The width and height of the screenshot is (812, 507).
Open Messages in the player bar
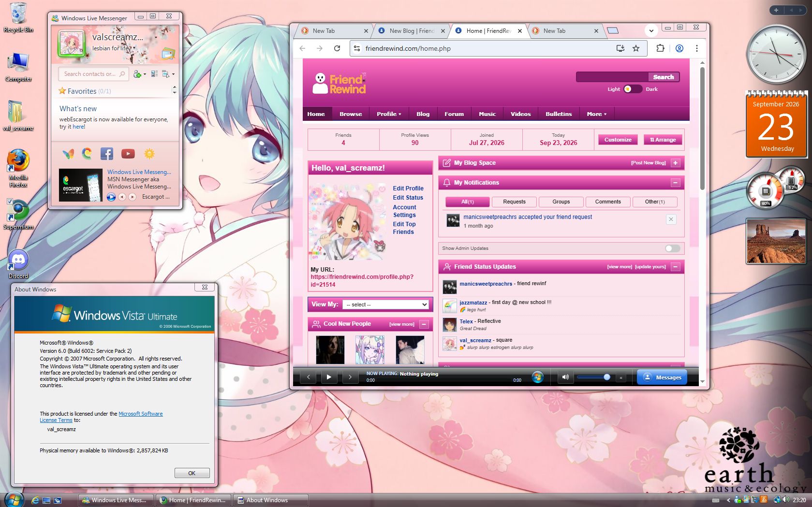coord(662,377)
